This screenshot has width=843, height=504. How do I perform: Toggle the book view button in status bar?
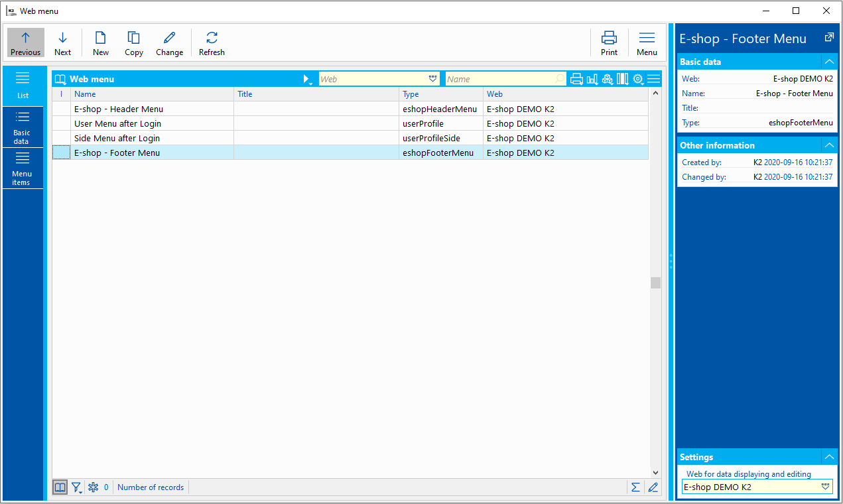pyautogui.click(x=60, y=487)
